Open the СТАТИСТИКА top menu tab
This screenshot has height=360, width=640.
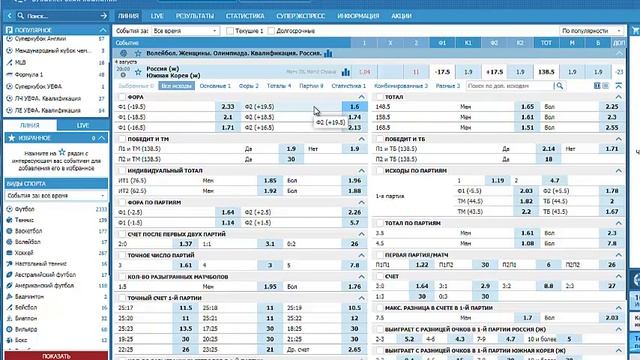(x=245, y=16)
